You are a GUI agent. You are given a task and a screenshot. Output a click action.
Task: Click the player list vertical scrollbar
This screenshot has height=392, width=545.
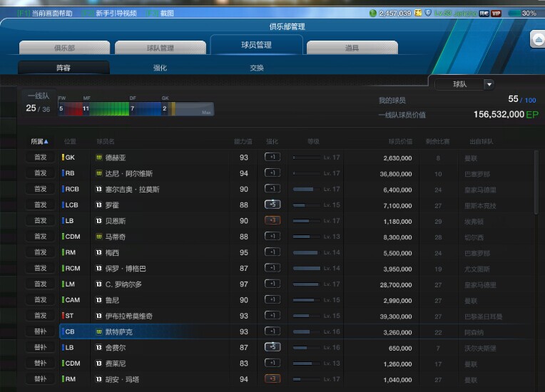pos(536,182)
